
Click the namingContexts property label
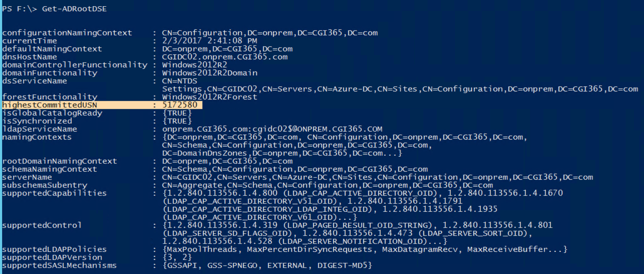37,137
